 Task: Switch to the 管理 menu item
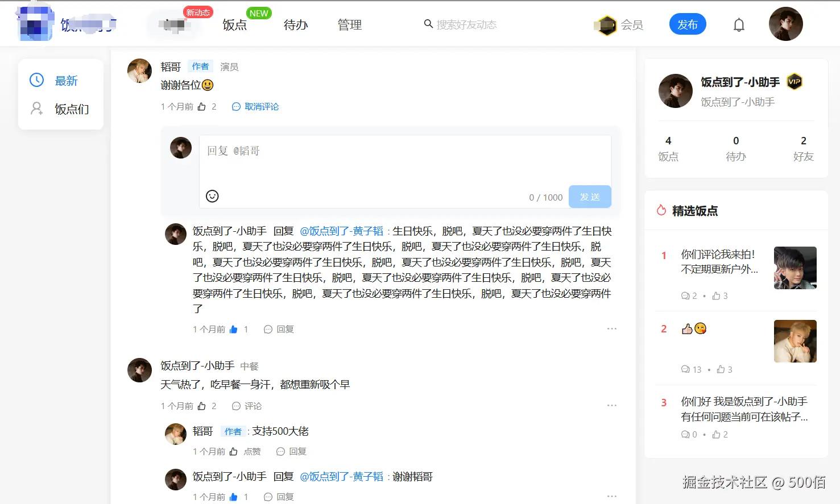[349, 24]
